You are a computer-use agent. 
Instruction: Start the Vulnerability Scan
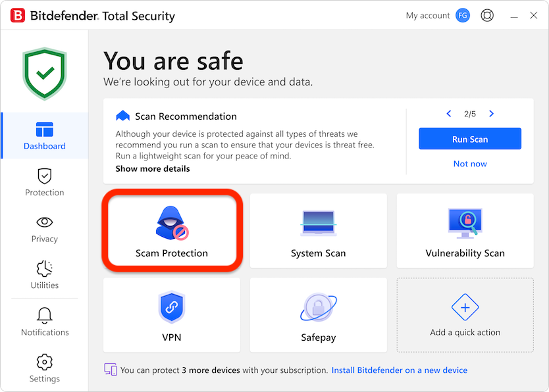[465, 231]
